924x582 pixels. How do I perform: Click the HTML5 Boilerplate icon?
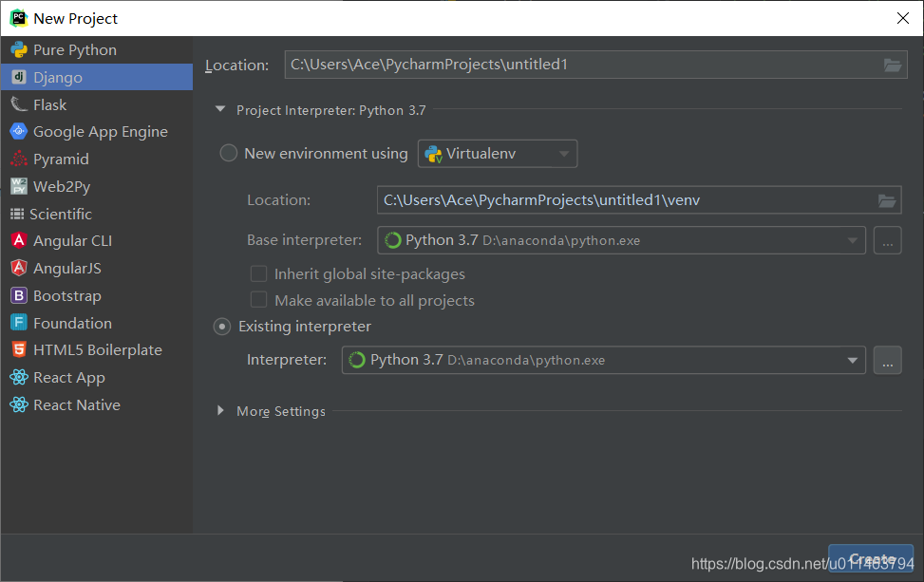19,350
